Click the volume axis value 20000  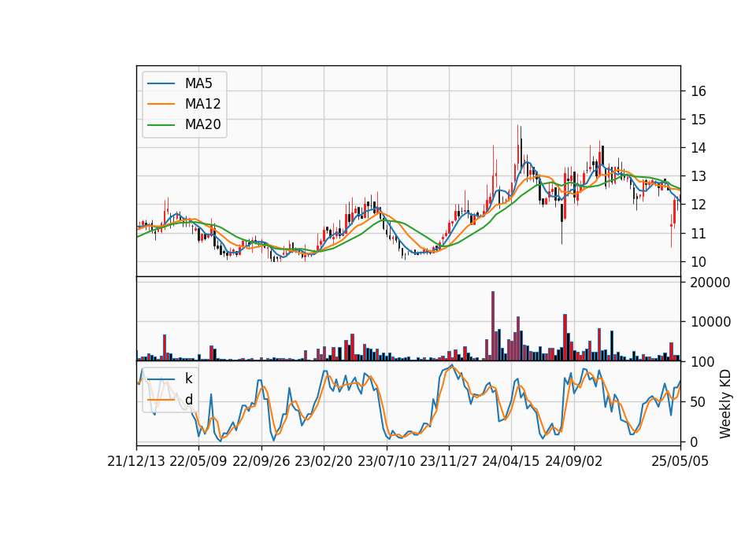point(710,283)
